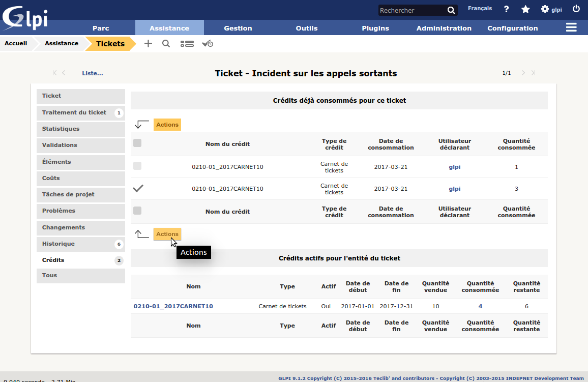
Task: Open help via the question mark icon
Action: [x=506, y=9]
